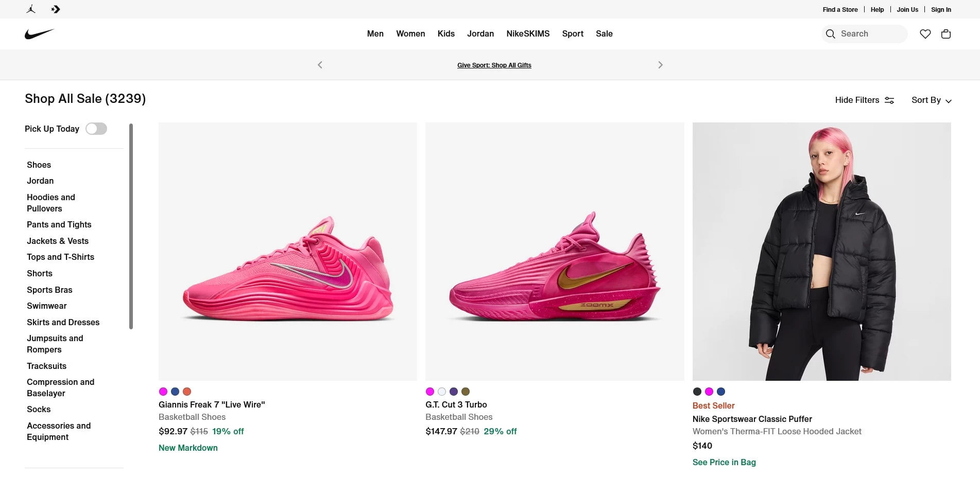
Task: Hide the filters panel
Action: [x=864, y=100]
